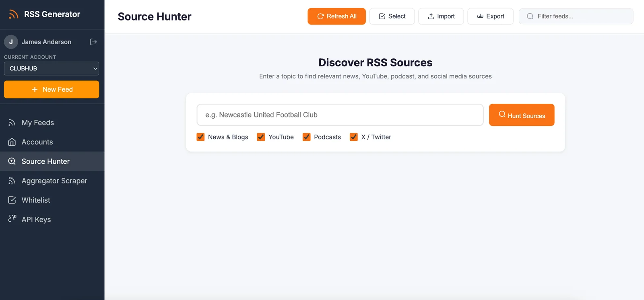Screen dimensions: 644x300
Task: Toggle the YouTube source checkbox
Action: (261, 137)
